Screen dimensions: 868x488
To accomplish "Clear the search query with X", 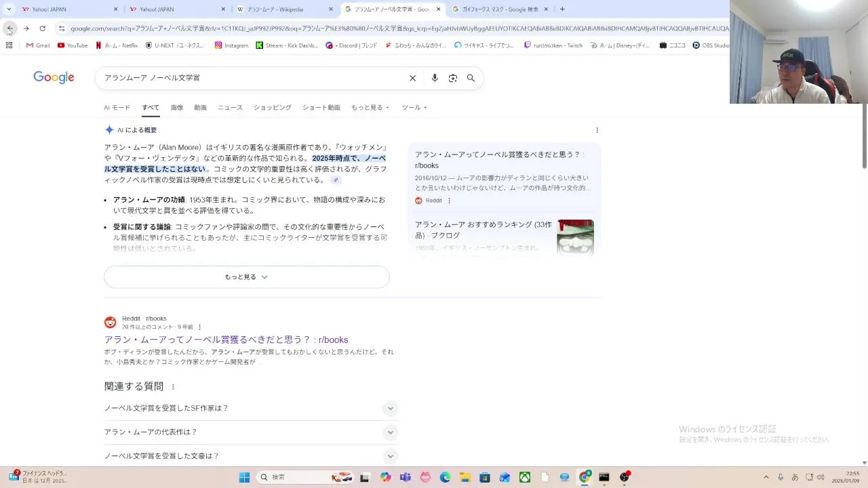I will 412,78.
